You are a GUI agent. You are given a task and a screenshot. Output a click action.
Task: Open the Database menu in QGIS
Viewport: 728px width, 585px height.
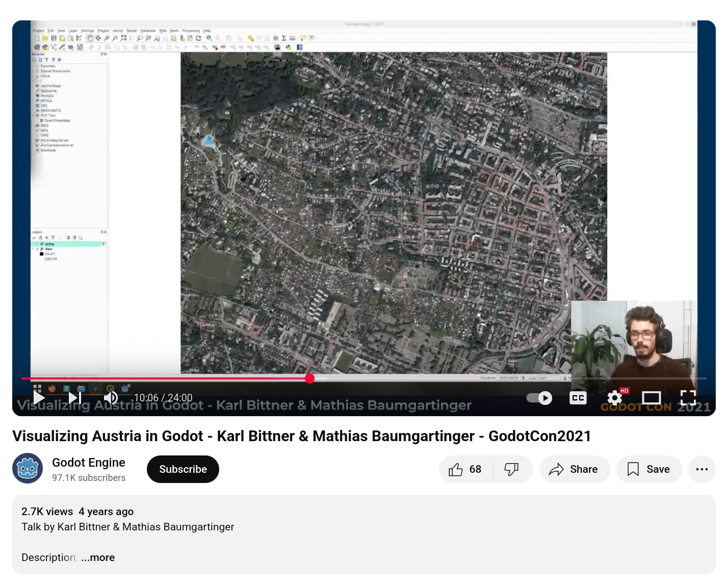pos(148,31)
